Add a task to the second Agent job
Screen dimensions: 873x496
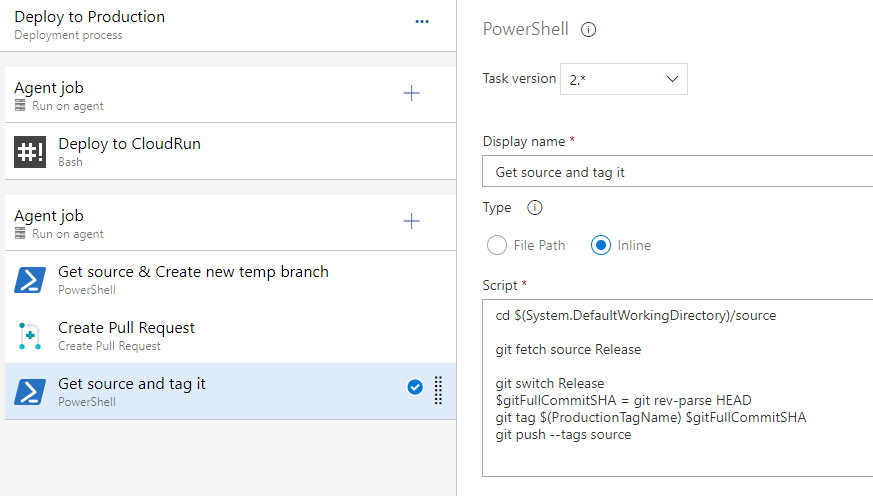(x=411, y=221)
